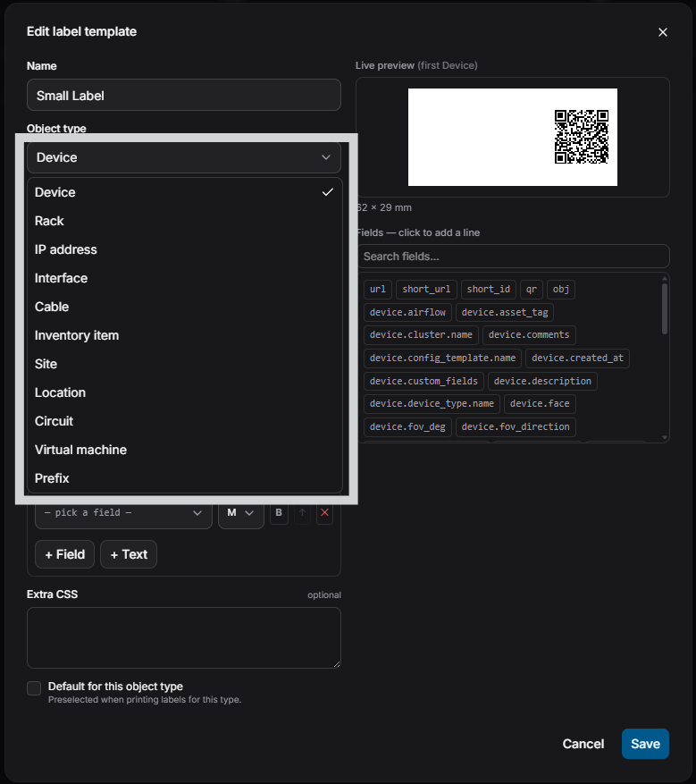Click the fields list scrollbar thumb
This screenshot has height=784, width=696.
pyautogui.click(x=665, y=308)
